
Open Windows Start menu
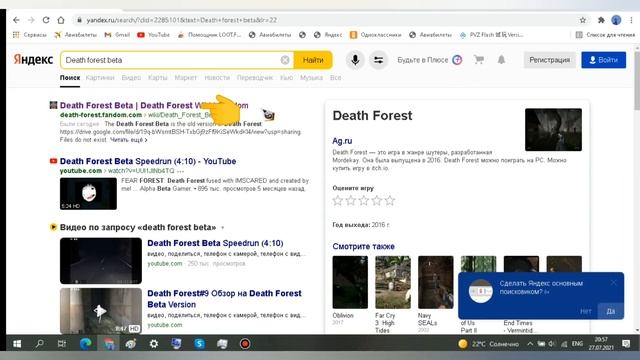17,344
